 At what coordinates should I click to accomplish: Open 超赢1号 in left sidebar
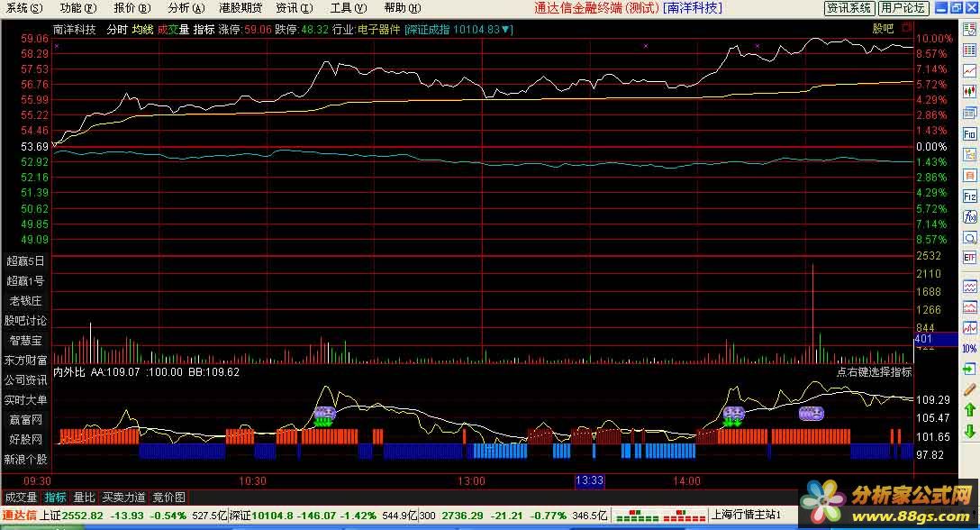point(25,281)
